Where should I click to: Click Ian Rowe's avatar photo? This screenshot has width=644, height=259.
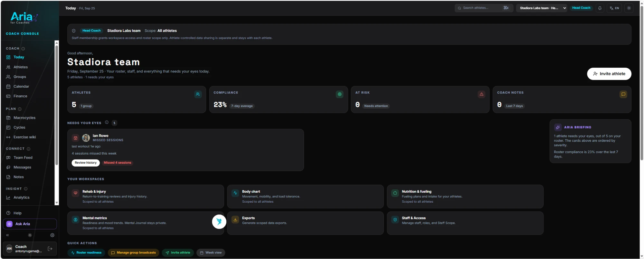coord(86,138)
